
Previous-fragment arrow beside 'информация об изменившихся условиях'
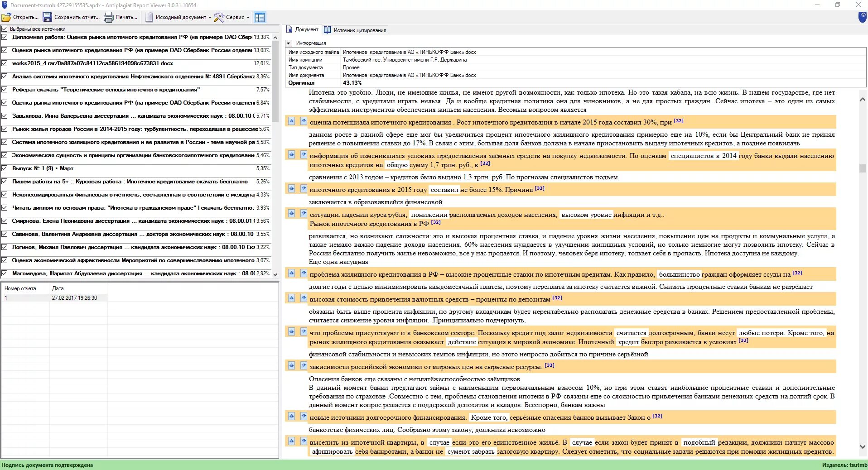[292, 154]
